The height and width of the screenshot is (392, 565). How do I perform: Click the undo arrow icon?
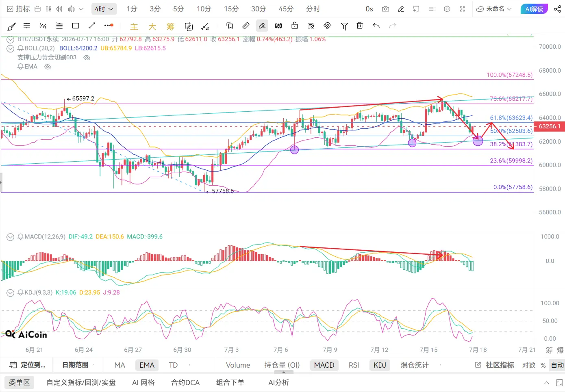tap(376, 26)
